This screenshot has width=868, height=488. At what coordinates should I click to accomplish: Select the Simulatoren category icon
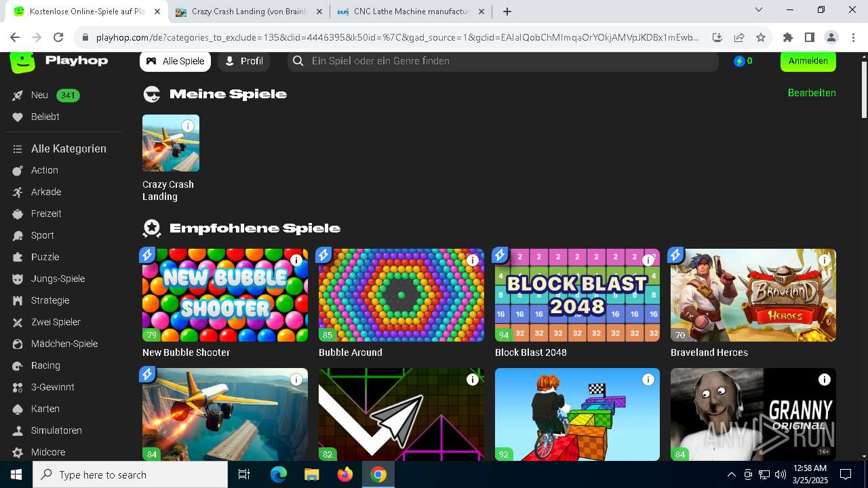(18, 431)
